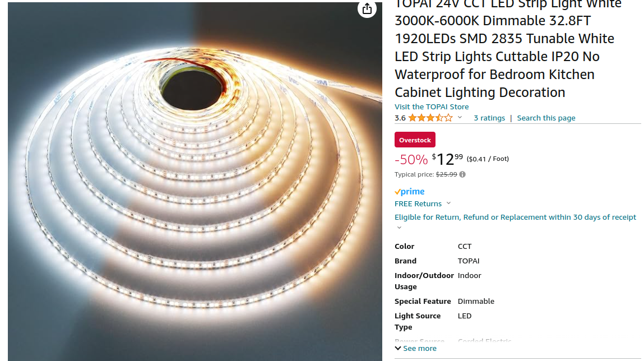Screen dimensions: 644x361
Task: Click the info icon beside typical price
Action: 462,174
